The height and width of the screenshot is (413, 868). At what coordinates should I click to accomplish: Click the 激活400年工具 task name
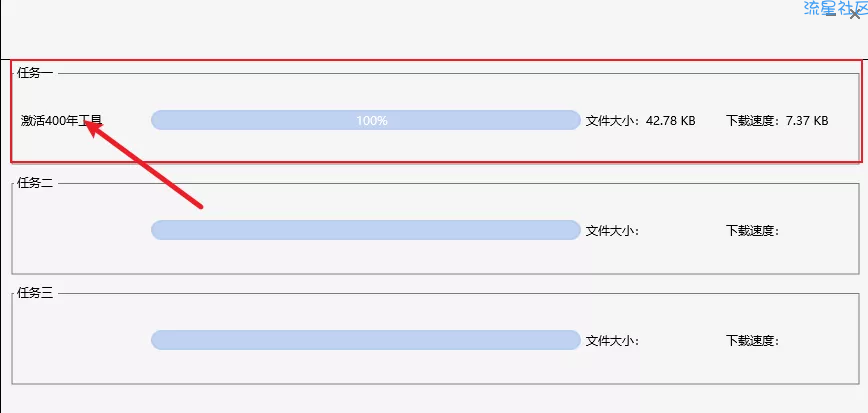61,121
